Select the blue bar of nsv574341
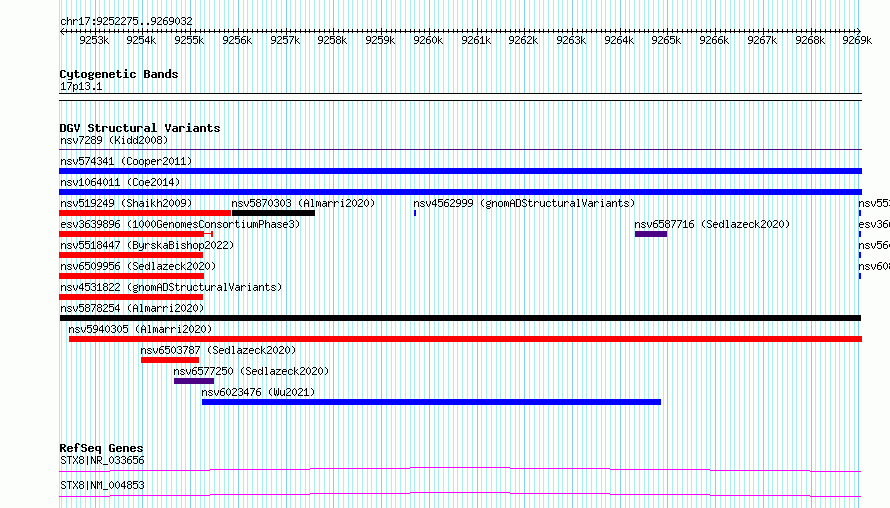 pyautogui.click(x=460, y=171)
